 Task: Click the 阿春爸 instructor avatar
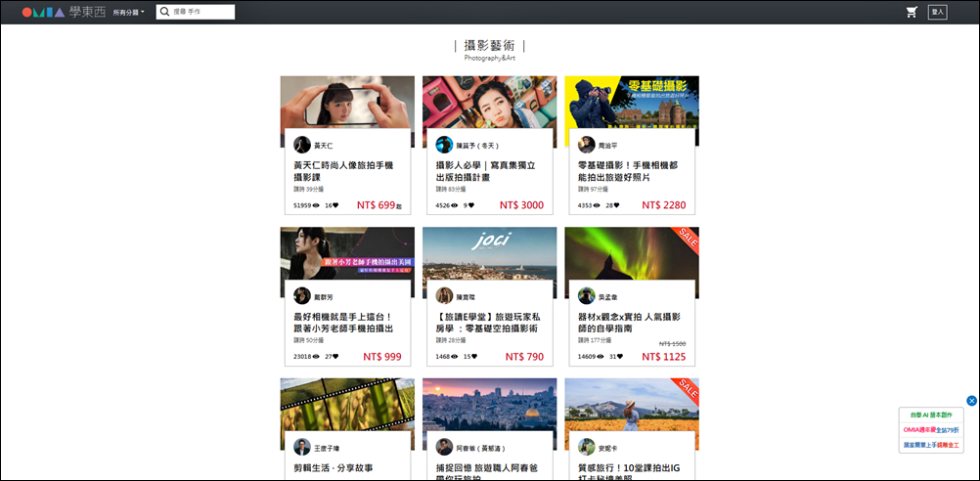(444, 447)
